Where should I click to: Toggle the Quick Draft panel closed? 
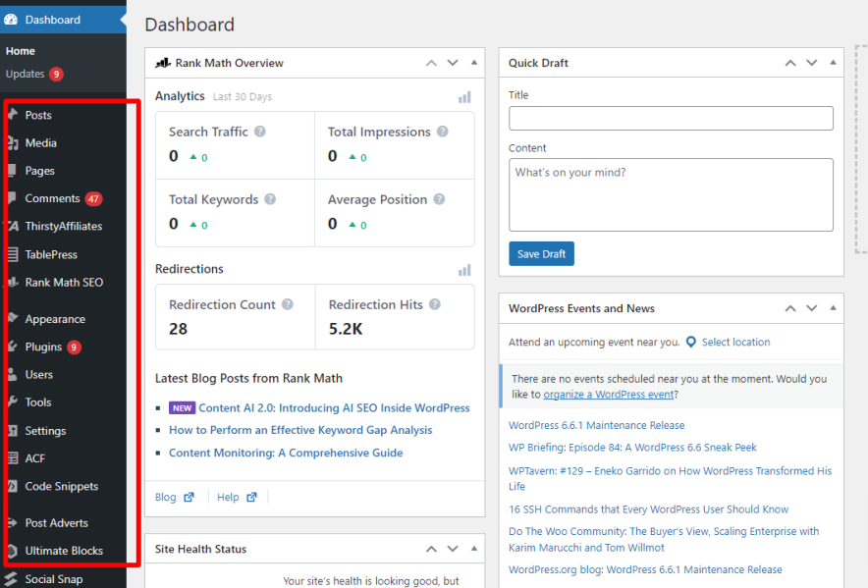833,63
